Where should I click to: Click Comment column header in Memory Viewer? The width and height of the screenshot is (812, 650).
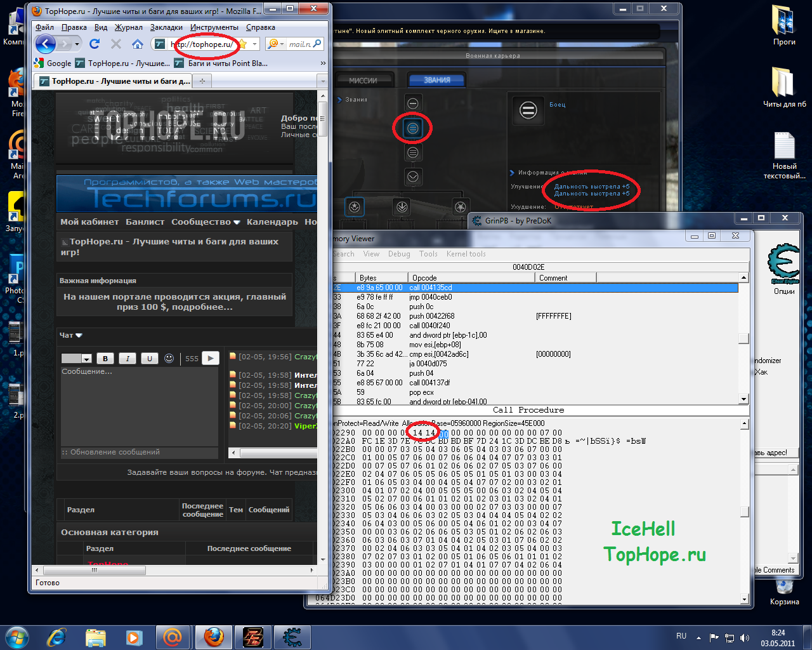click(565, 277)
